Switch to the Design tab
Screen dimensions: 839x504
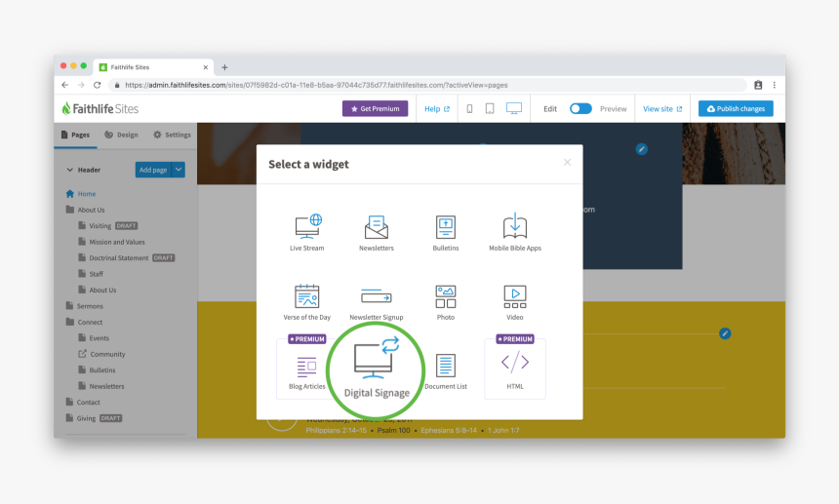122,135
